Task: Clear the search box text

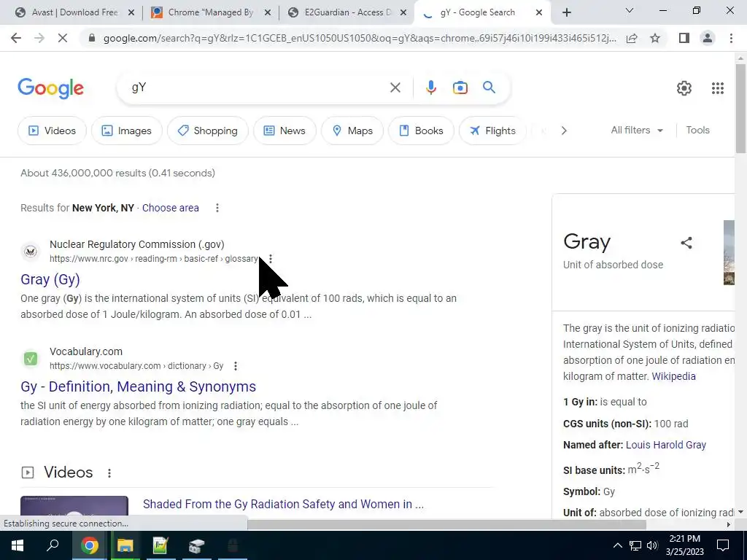Action: pos(395,87)
